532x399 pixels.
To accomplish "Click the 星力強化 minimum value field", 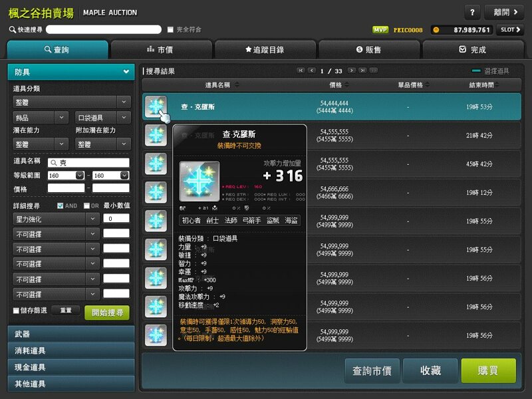I will [116, 219].
